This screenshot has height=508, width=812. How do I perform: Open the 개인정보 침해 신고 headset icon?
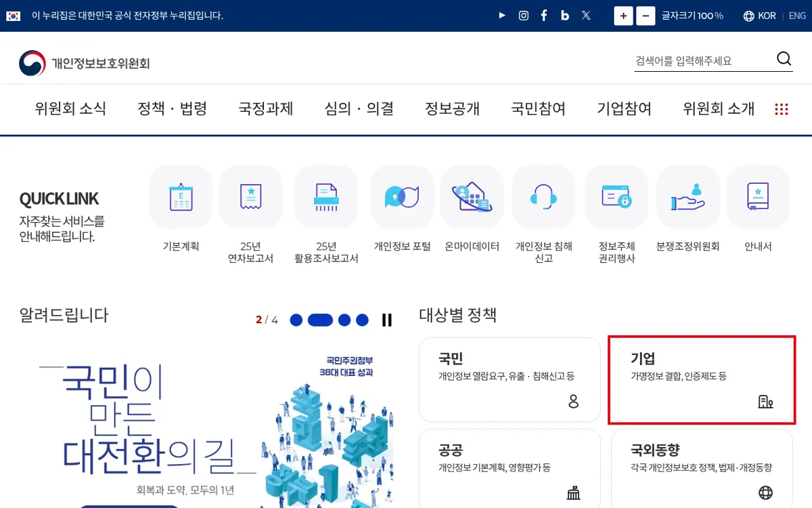pyautogui.click(x=543, y=196)
